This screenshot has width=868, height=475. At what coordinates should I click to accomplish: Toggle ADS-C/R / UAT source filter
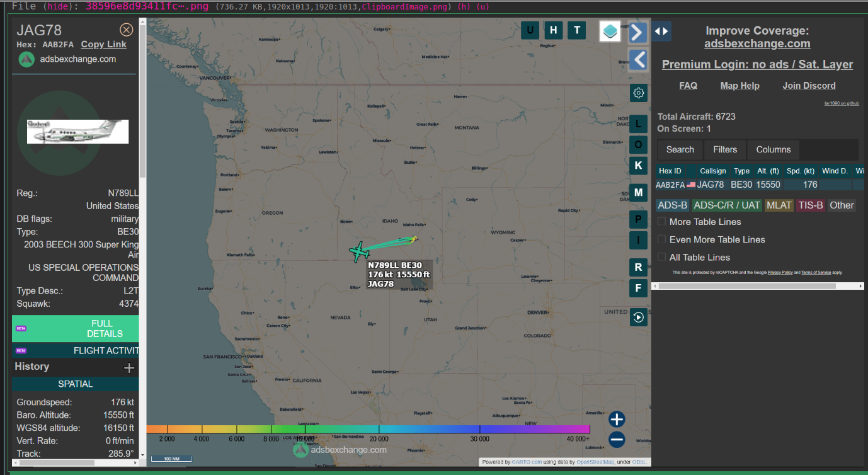(x=727, y=205)
